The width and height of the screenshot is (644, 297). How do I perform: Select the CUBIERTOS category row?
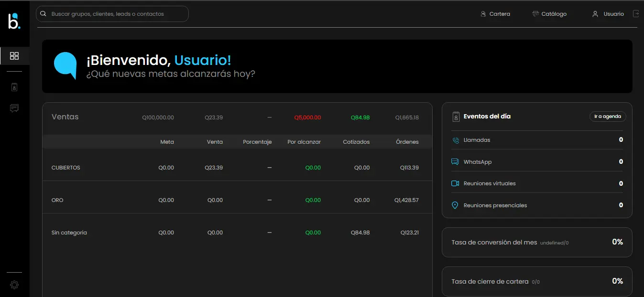pos(237,168)
